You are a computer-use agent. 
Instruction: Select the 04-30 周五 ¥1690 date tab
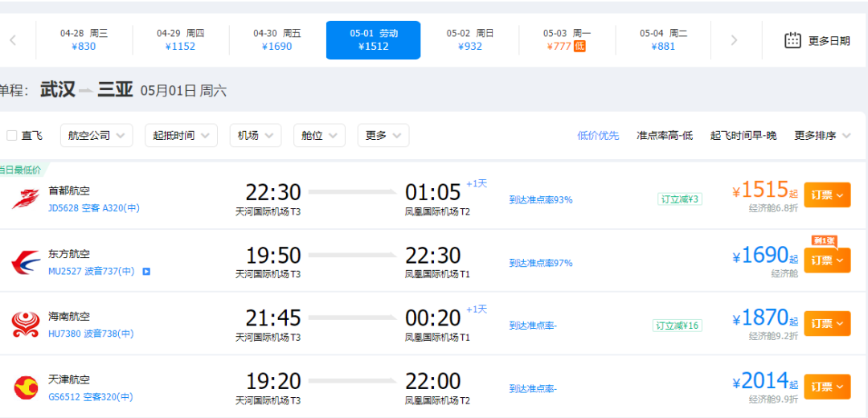[277, 40]
